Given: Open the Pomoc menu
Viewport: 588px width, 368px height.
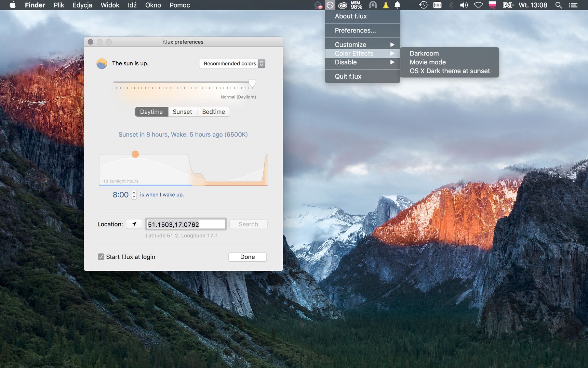Looking at the screenshot, I should [180, 5].
